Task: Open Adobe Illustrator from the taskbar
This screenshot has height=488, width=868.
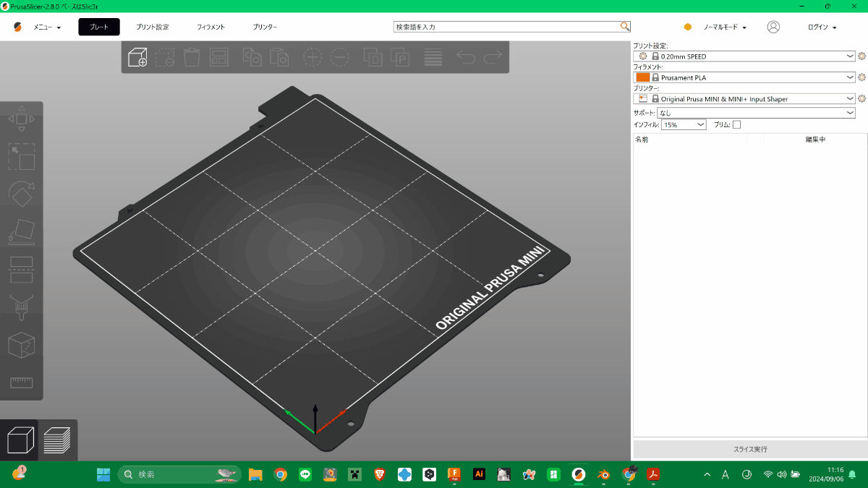Action: [x=478, y=474]
